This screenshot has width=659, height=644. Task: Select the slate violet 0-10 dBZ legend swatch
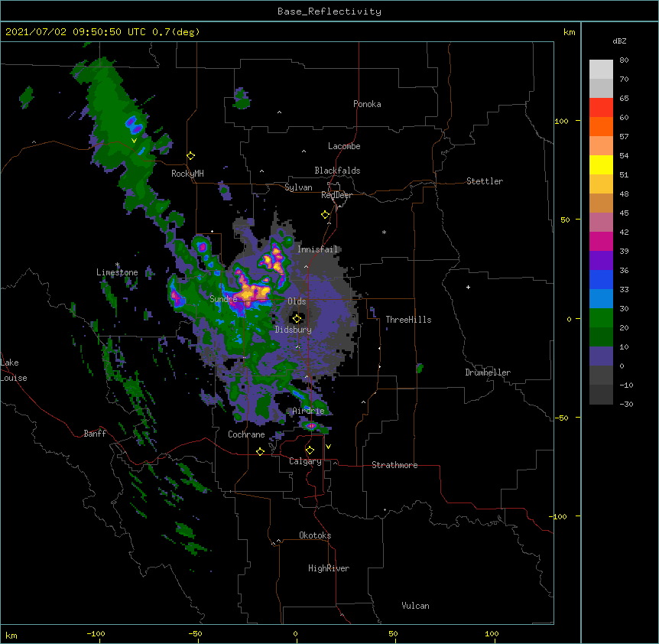[601, 356]
